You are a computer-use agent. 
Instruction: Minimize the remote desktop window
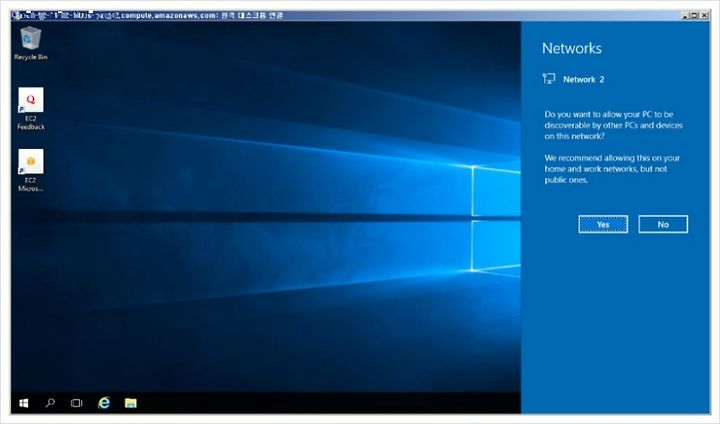(686, 16)
